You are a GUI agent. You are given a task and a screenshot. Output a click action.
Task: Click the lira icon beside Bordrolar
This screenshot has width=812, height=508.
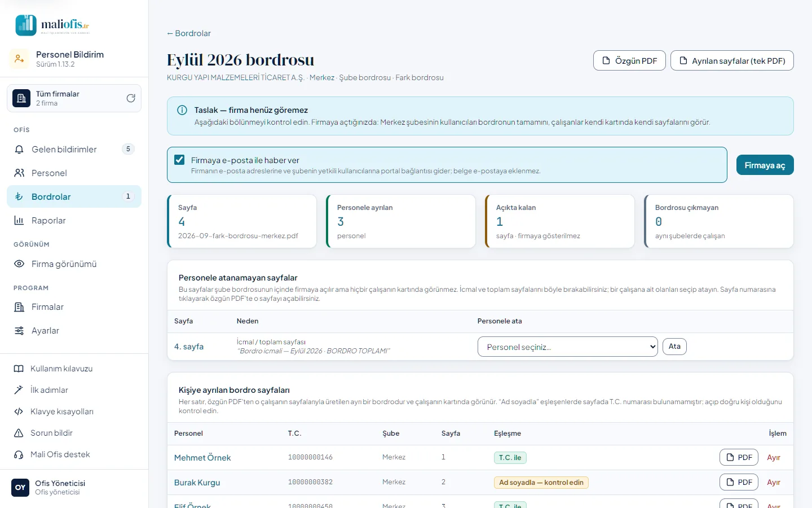(x=19, y=197)
